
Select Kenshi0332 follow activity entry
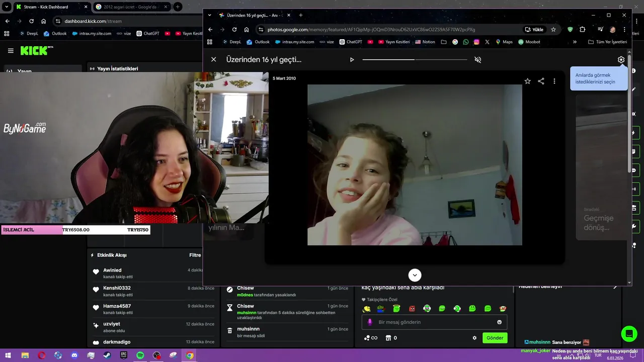pos(153,291)
